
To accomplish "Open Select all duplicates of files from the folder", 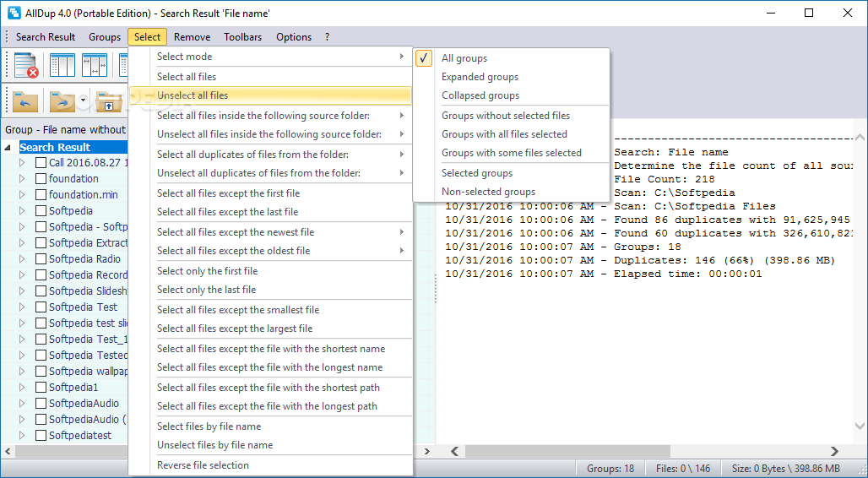I will point(271,155).
